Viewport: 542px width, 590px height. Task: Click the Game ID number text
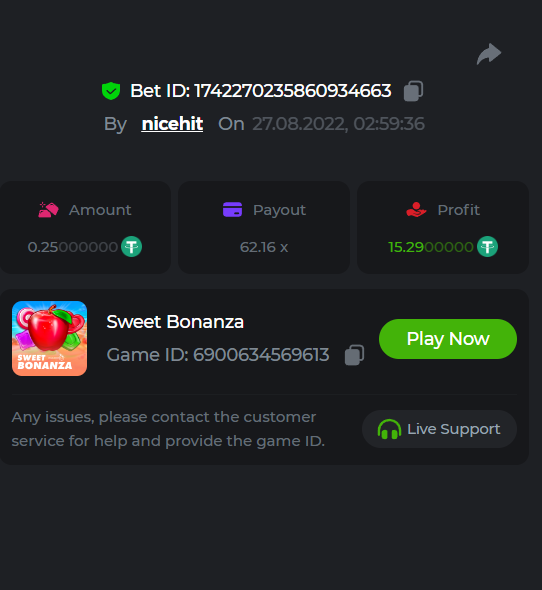pyautogui.click(x=261, y=355)
